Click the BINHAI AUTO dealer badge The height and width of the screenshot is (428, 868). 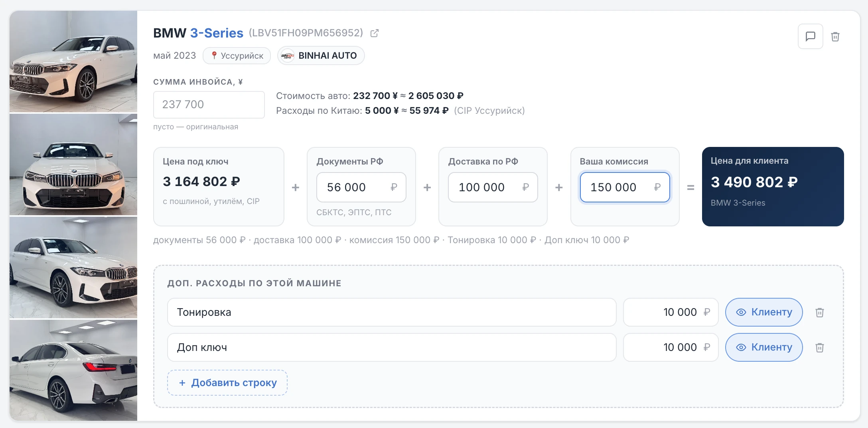coord(321,55)
